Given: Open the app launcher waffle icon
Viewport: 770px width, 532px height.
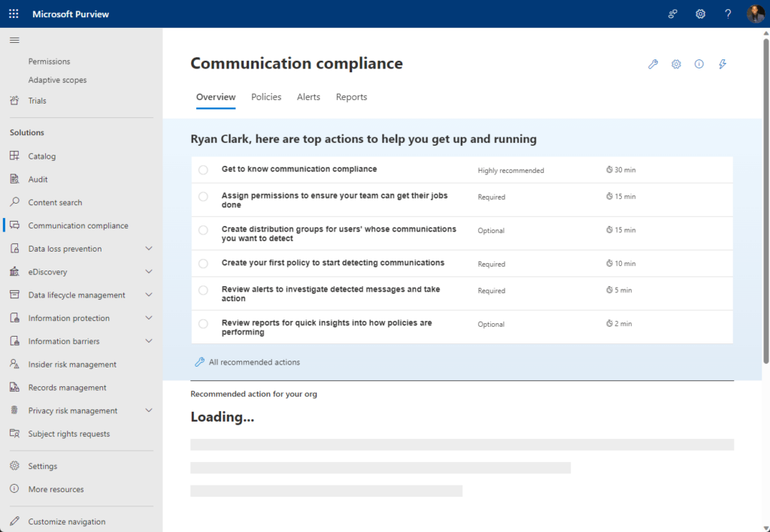Looking at the screenshot, I should 14,14.
